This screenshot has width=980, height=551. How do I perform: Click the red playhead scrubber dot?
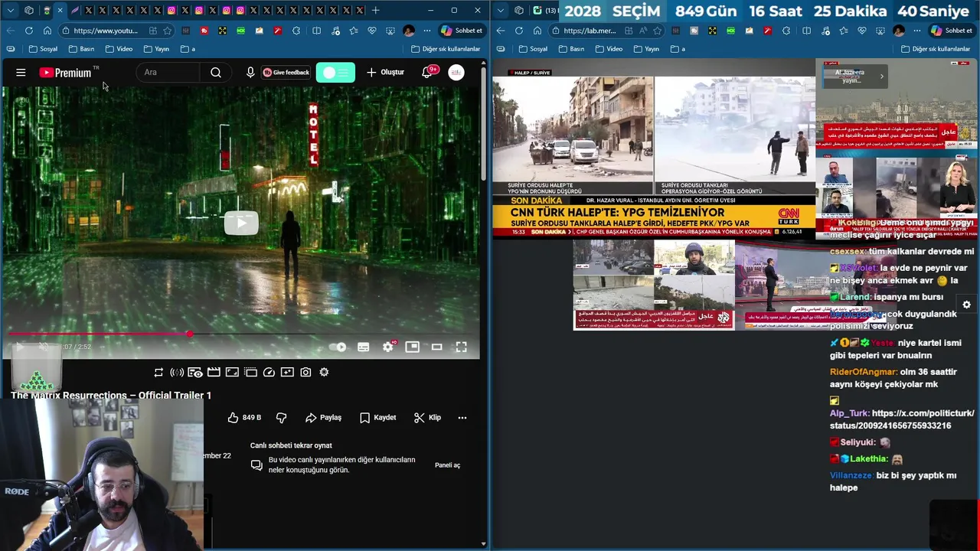[x=189, y=334]
